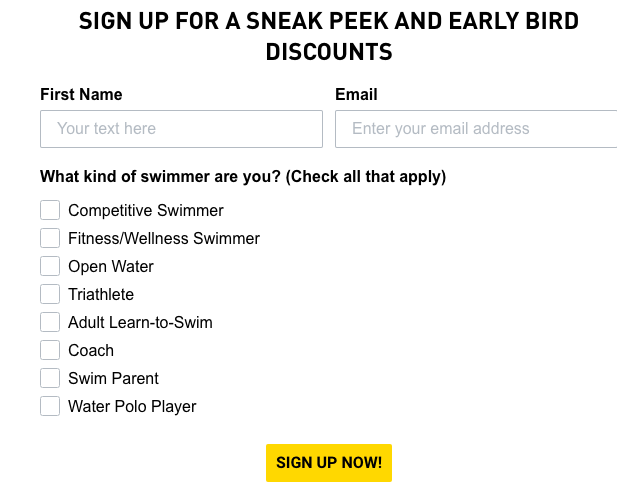Enable the Open Water checkbox
617x487 pixels.
[50, 266]
